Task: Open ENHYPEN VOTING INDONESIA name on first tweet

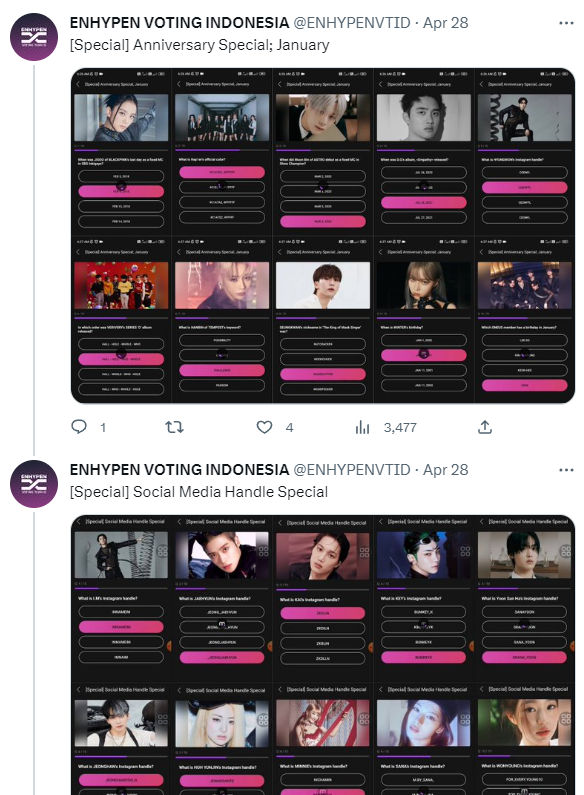Action: [x=179, y=23]
